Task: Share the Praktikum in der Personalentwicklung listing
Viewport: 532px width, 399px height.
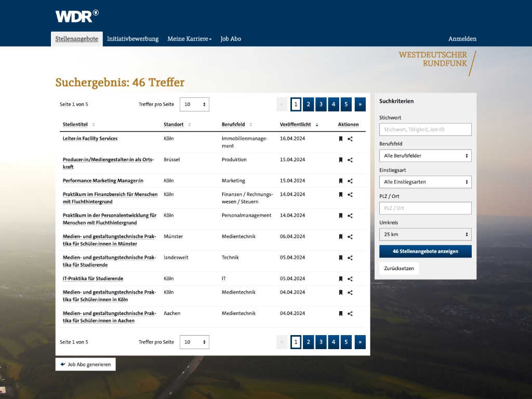Action: (351, 216)
